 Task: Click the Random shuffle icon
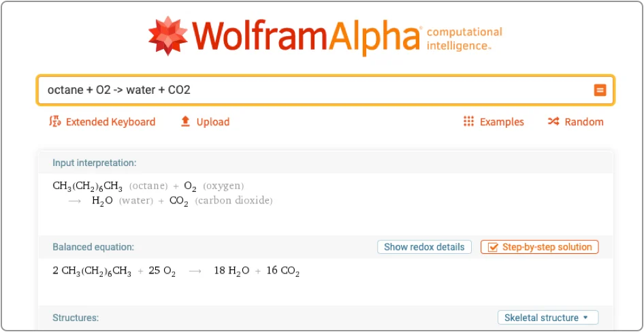[x=553, y=122]
